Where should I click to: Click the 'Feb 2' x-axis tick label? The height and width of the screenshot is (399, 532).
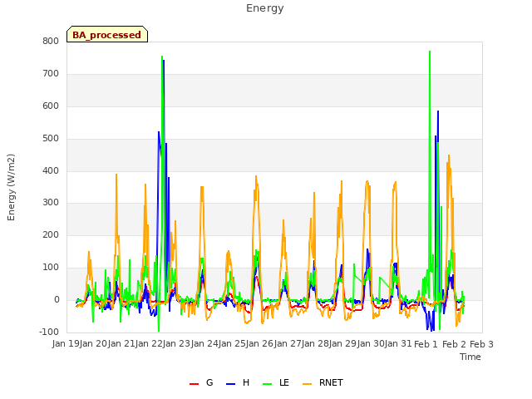pyautogui.click(x=454, y=344)
